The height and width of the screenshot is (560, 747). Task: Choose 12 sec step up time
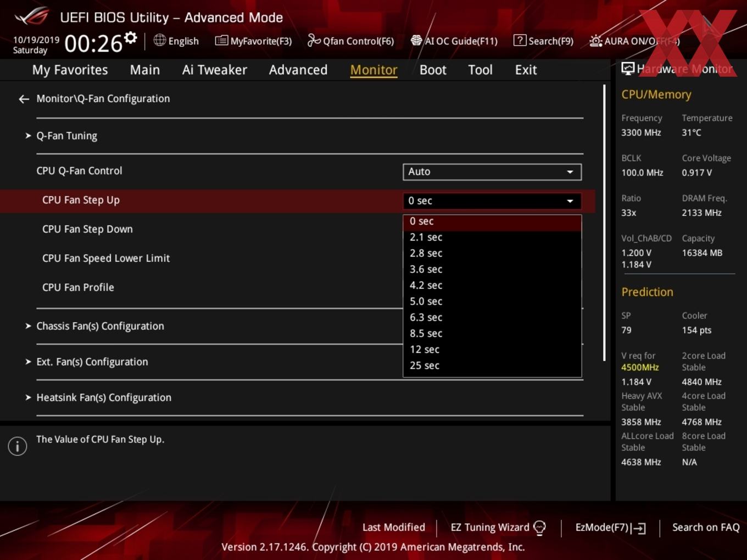tap(492, 349)
